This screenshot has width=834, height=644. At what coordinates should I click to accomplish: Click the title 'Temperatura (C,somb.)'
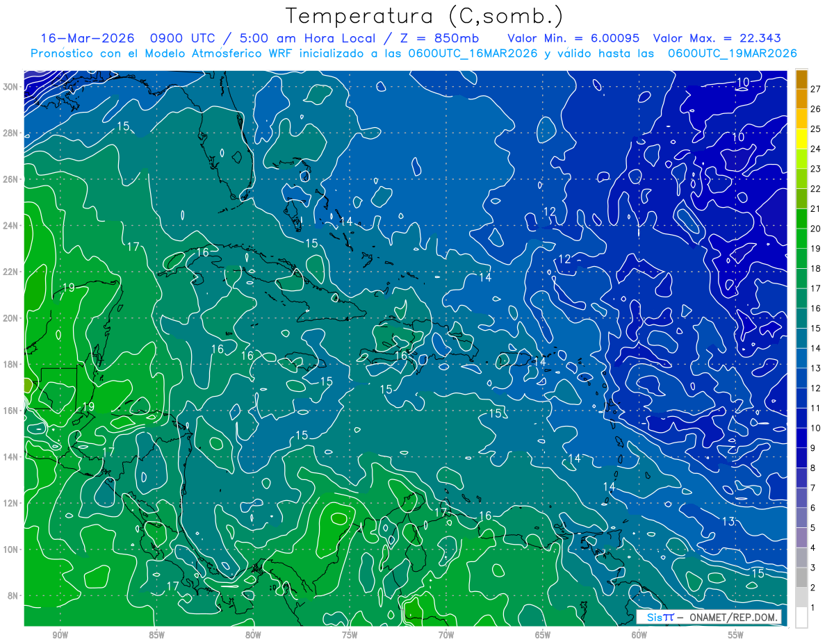[x=424, y=17]
